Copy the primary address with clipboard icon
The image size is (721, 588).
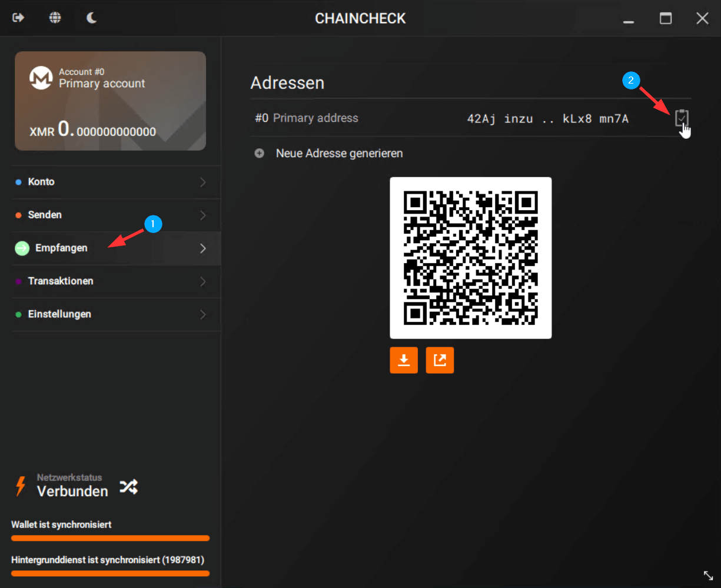(x=682, y=118)
